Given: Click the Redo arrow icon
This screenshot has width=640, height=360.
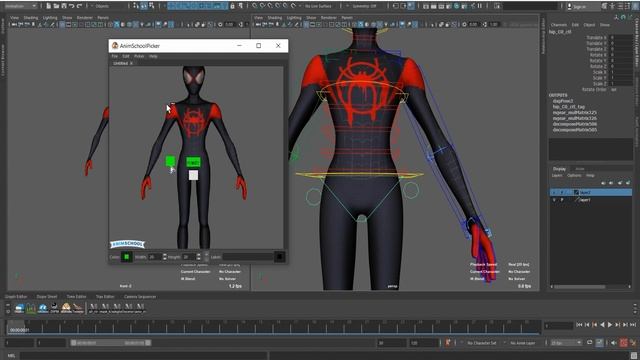Looking at the screenshot, I should pos(79,6).
